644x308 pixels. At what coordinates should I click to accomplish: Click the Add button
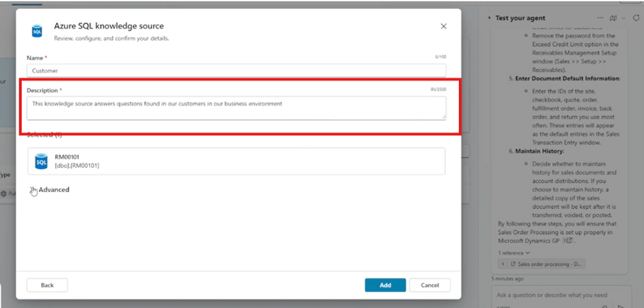[x=385, y=285]
